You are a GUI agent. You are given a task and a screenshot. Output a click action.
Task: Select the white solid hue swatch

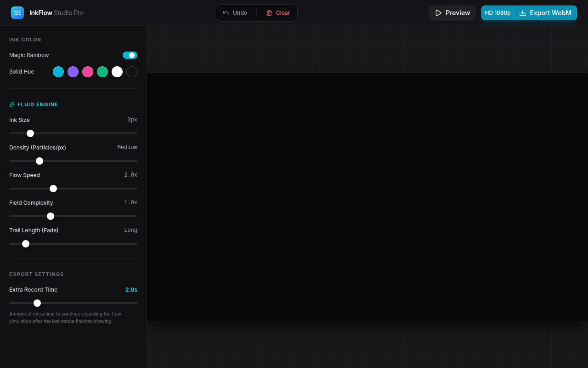(117, 72)
